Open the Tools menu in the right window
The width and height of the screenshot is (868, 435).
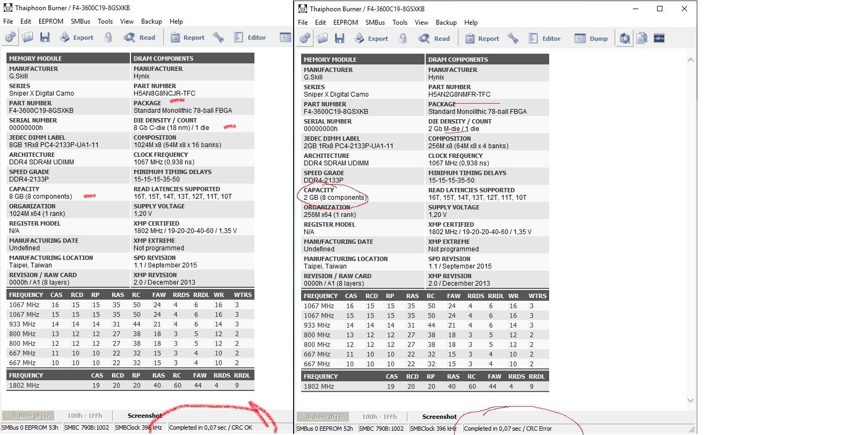point(400,23)
